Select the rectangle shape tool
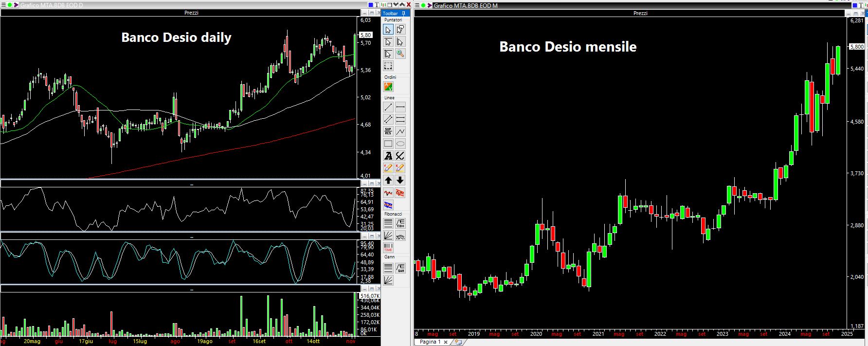 point(388,144)
